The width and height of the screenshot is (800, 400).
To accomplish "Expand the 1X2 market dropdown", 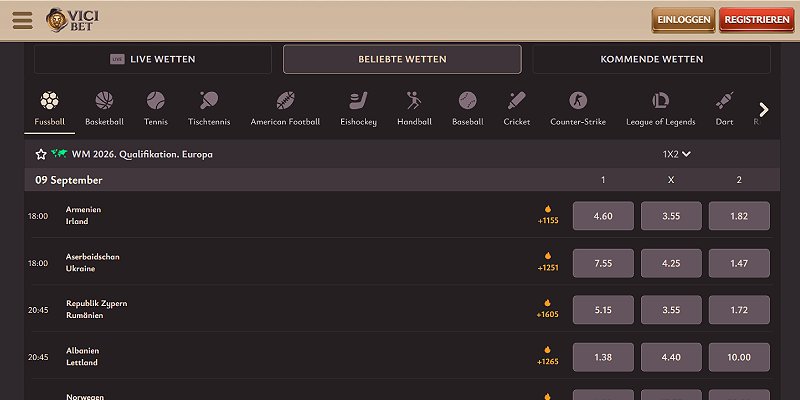I will [677, 155].
